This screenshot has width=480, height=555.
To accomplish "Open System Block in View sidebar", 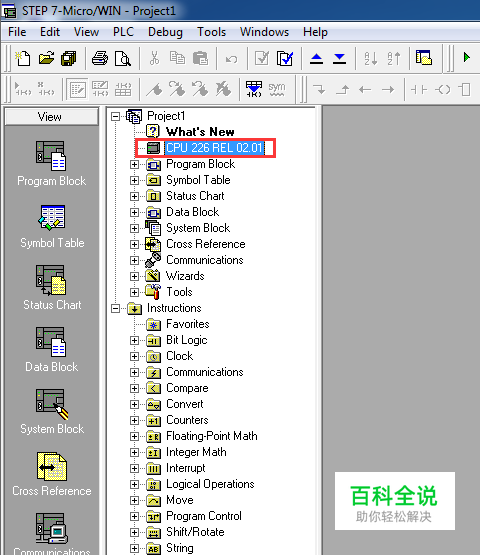I will tap(52, 412).
